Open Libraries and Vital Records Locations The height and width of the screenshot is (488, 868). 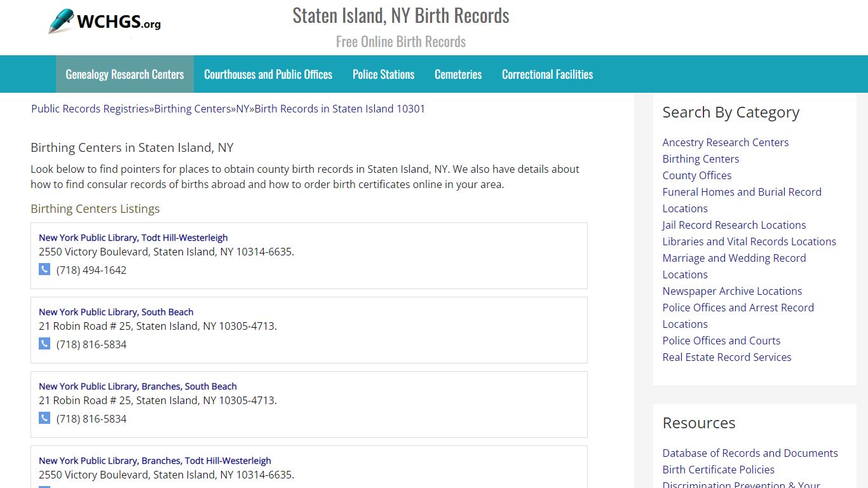click(x=749, y=241)
